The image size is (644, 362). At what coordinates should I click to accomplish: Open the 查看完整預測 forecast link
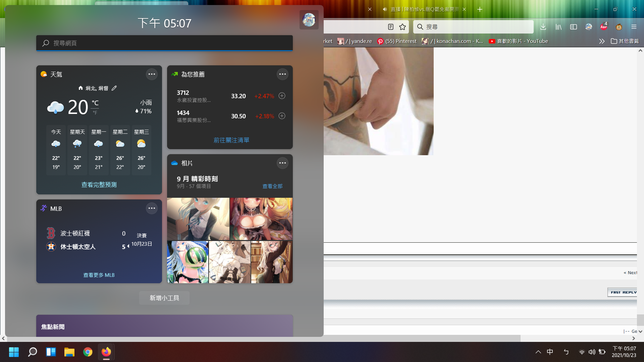pyautogui.click(x=99, y=185)
